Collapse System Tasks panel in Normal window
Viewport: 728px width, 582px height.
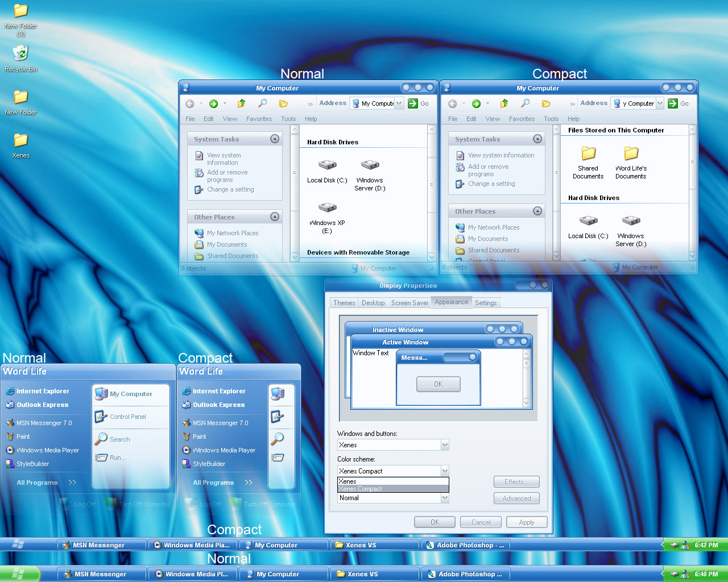point(275,139)
